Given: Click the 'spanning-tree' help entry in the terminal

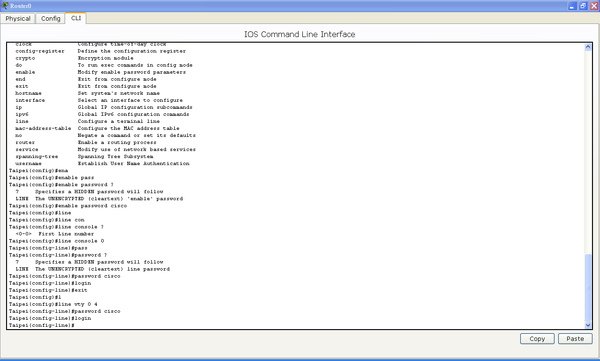Looking at the screenshot, I should [37, 156].
